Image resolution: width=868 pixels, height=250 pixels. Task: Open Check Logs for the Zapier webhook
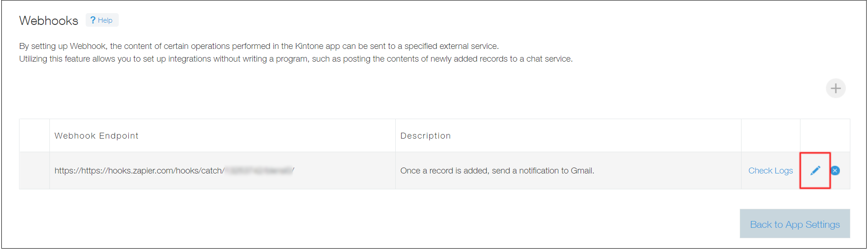tap(770, 171)
